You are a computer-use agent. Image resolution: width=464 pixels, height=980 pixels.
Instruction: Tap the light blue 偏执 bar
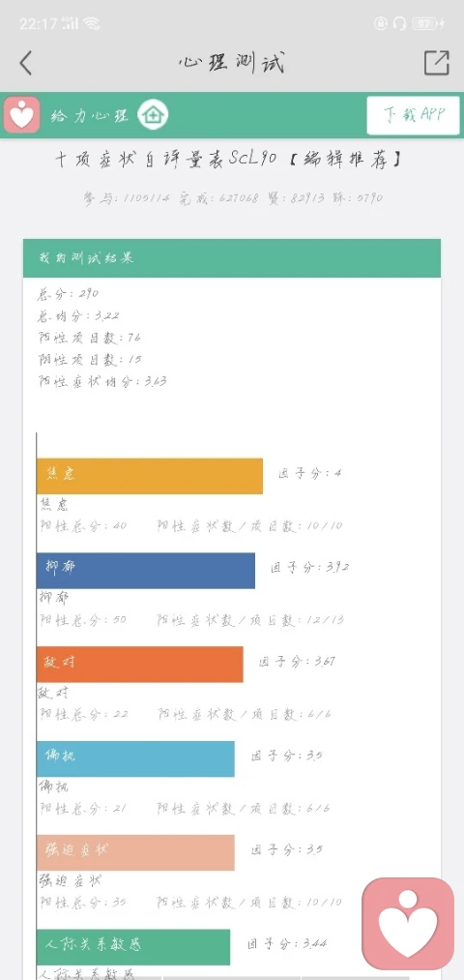point(135,758)
